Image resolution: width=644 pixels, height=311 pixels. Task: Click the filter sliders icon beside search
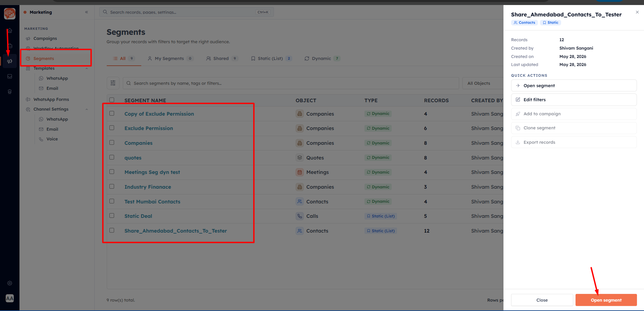(x=113, y=83)
